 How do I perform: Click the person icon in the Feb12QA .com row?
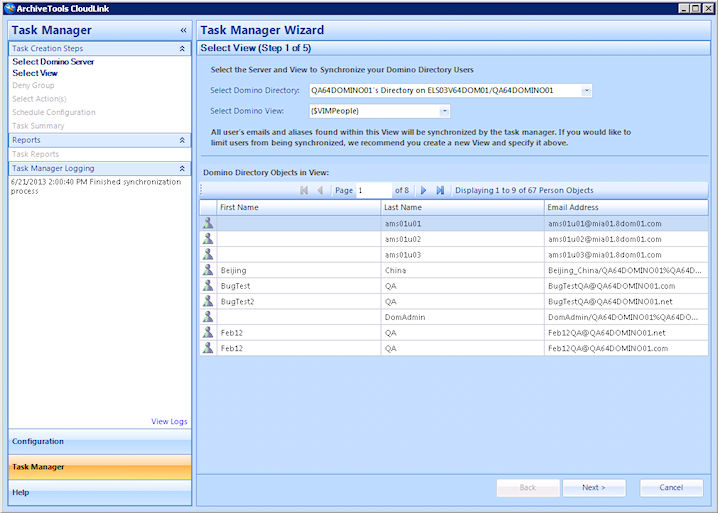[208, 348]
